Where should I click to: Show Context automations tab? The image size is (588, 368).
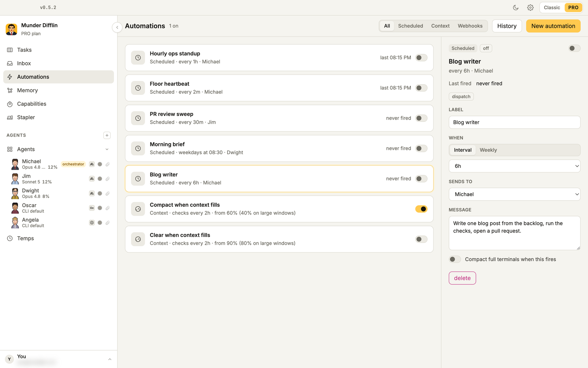point(440,26)
